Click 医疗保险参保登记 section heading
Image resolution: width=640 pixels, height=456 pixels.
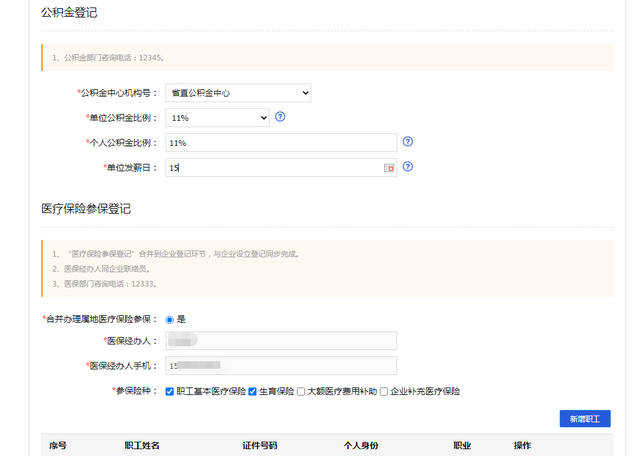(x=86, y=209)
